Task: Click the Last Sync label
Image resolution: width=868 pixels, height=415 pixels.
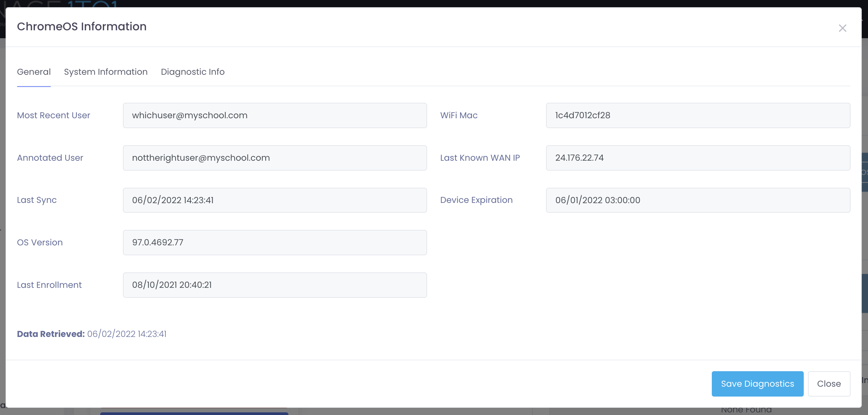Action: pyautogui.click(x=37, y=200)
